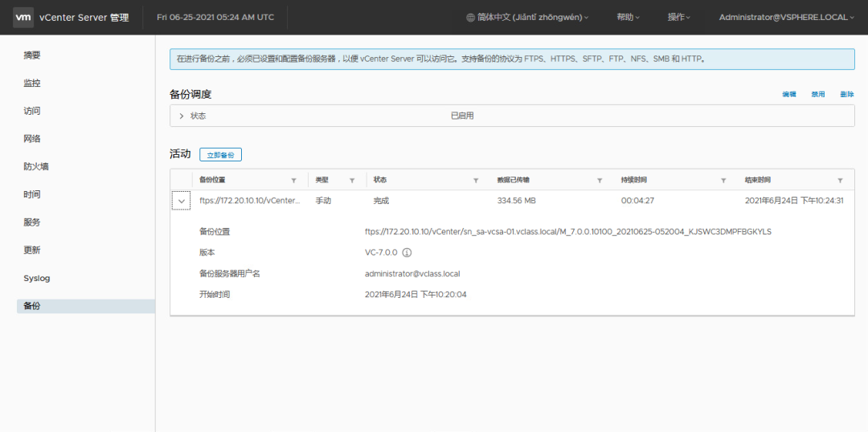Open the Administrator@VSPHERE.LOCAL user menu
The height and width of the screenshot is (432, 868).
coord(786,18)
